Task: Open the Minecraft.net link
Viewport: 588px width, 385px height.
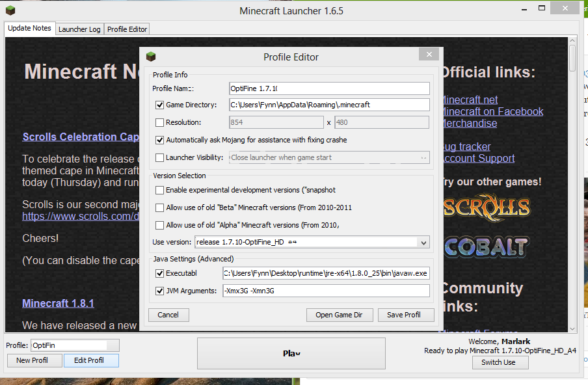Action: (x=470, y=100)
